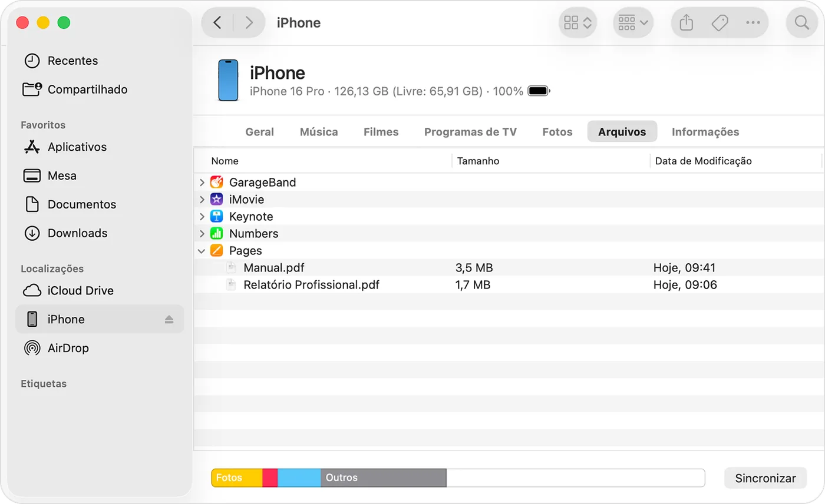Screen dimensions: 825x504
Task: Open the More actions ellipsis menu
Action: tap(753, 23)
